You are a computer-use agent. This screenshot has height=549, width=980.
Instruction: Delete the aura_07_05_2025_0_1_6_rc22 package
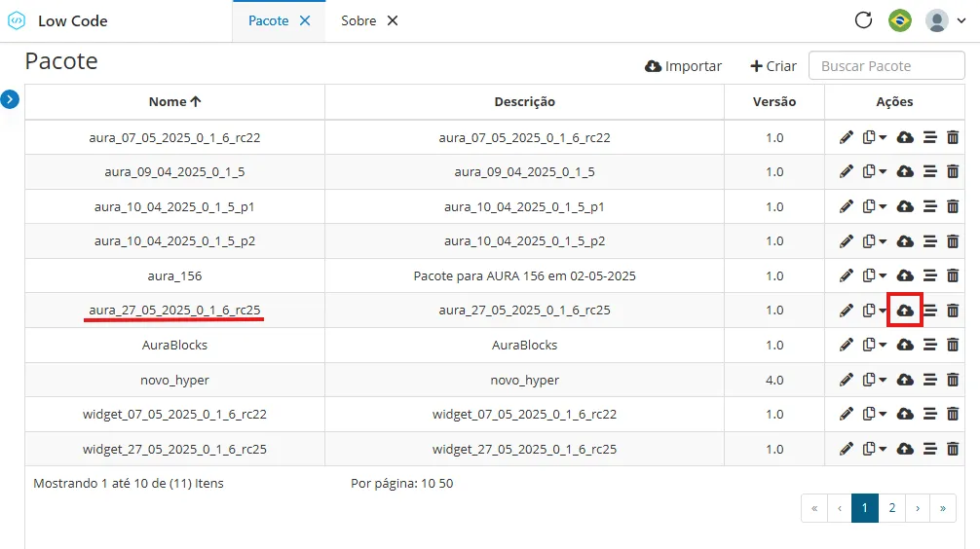click(x=953, y=137)
